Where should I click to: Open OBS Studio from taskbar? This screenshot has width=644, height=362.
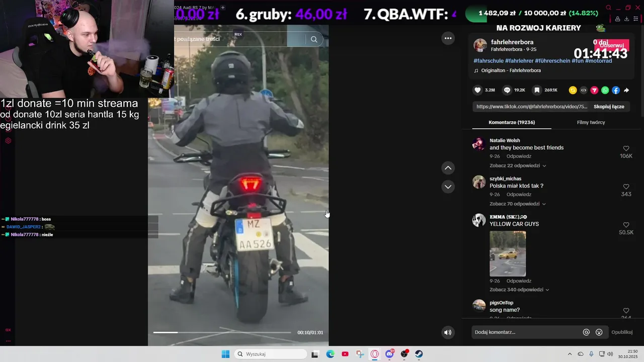pyautogui.click(x=404, y=354)
